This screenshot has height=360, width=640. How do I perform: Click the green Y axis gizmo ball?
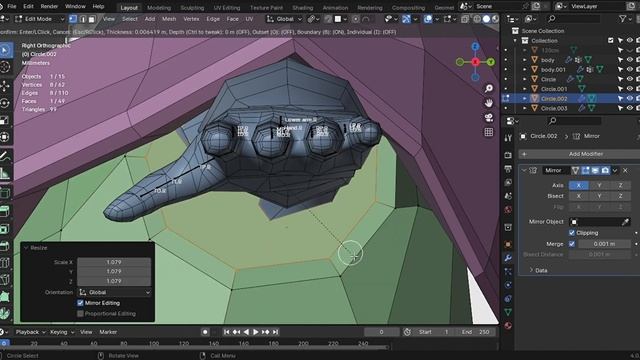click(x=491, y=62)
